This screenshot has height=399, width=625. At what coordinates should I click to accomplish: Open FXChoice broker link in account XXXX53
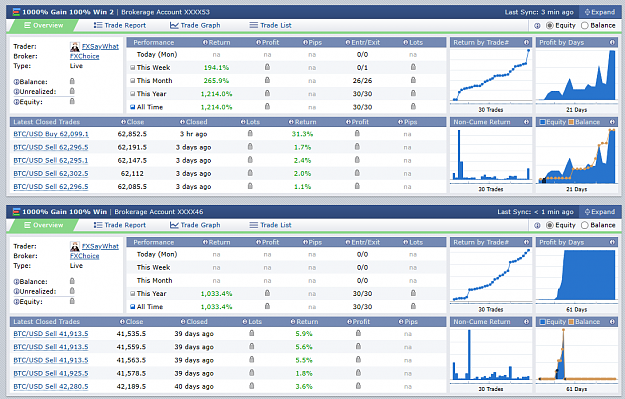click(85, 56)
